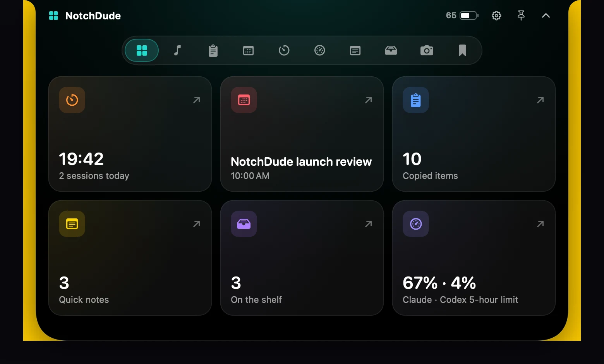Click the orange timer card icon
Image resolution: width=604 pixels, height=364 pixels.
click(72, 100)
